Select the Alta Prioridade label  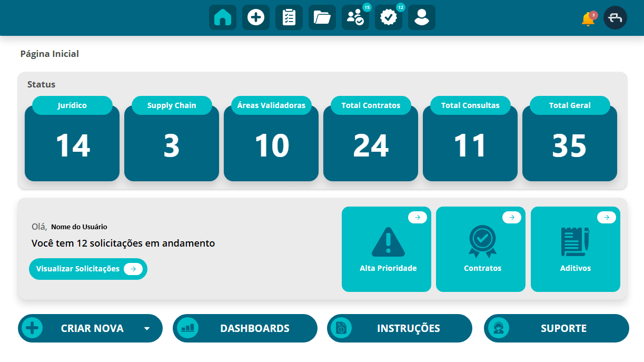(388, 268)
